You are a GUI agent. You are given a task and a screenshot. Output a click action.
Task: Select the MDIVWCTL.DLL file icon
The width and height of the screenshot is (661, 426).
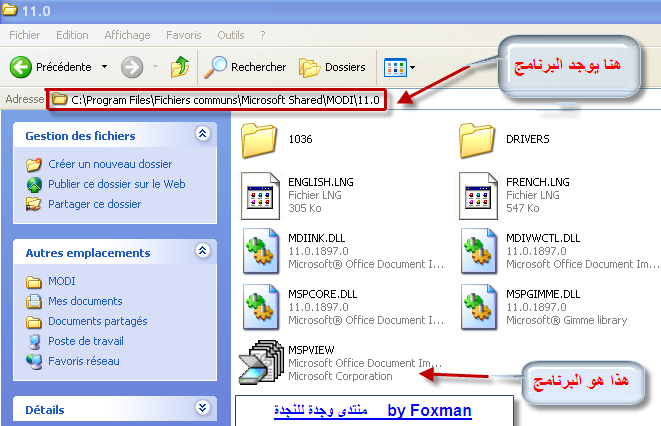click(479, 251)
